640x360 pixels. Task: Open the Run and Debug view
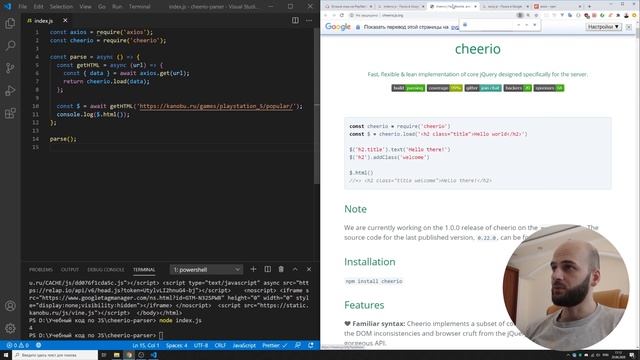pos(10,90)
